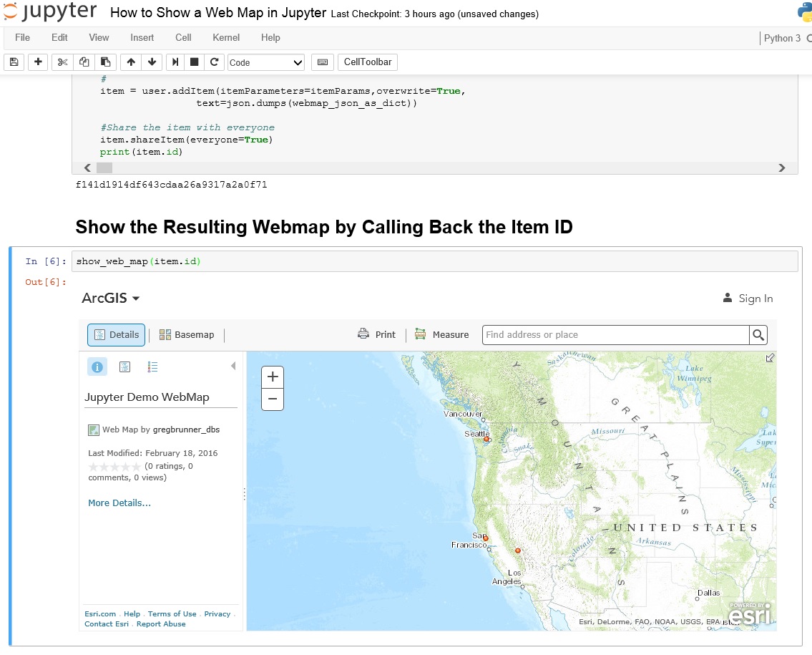Click the gregbrunner_dbs author link
The width and height of the screenshot is (812, 655).
pyautogui.click(x=187, y=430)
